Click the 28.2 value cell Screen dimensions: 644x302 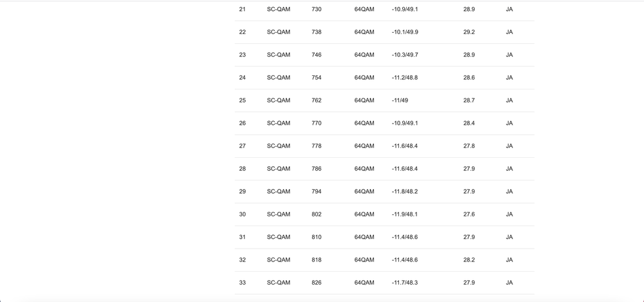point(469,260)
